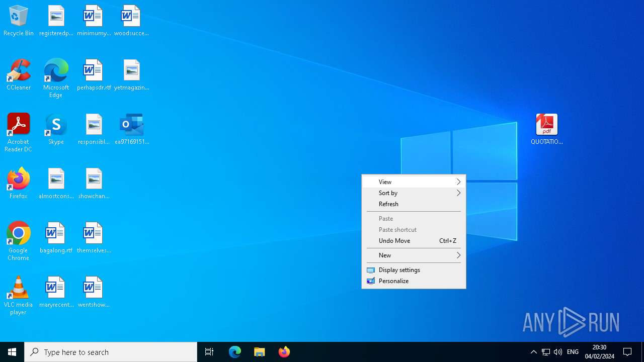Viewport: 644px width, 362px height.
Task: Open the Windows Start menu
Action: pos(12,352)
